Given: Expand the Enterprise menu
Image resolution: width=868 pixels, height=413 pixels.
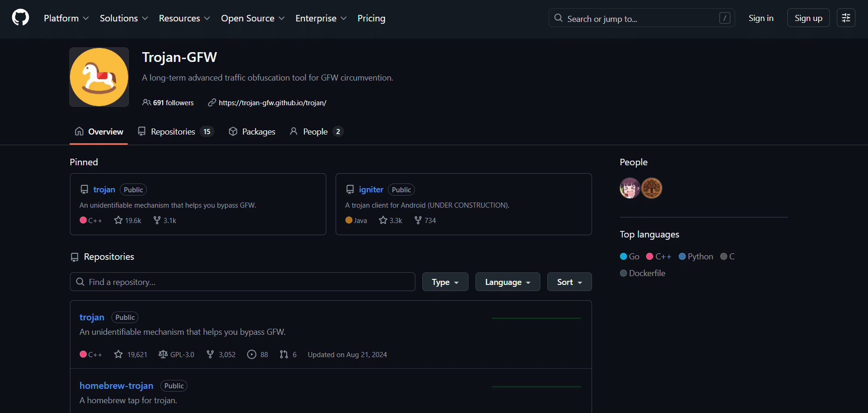Looking at the screenshot, I should (x=321, y=18).
